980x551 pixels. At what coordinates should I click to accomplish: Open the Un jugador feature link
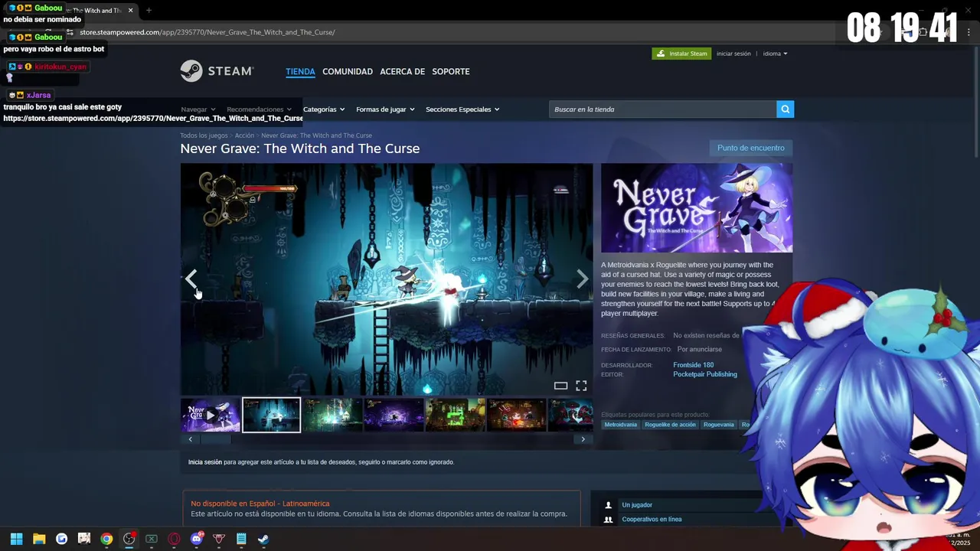(x=637, y=505)
